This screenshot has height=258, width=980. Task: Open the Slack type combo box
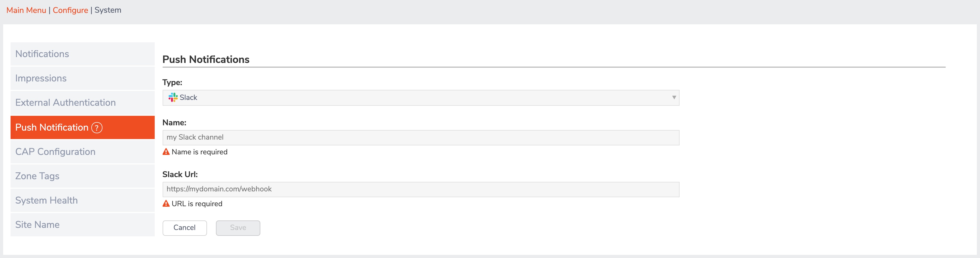(x=420, y=98)
